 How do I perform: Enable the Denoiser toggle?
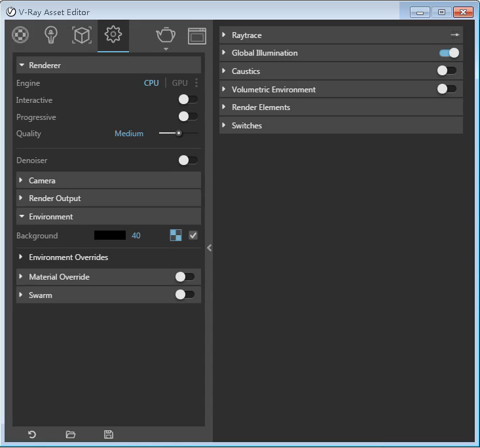(x=187, y=160)
